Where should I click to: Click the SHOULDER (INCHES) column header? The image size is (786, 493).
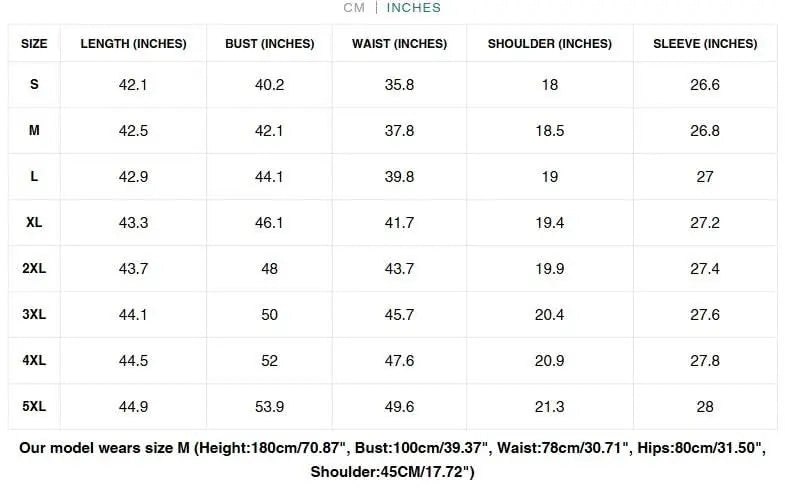coord(549,44)
